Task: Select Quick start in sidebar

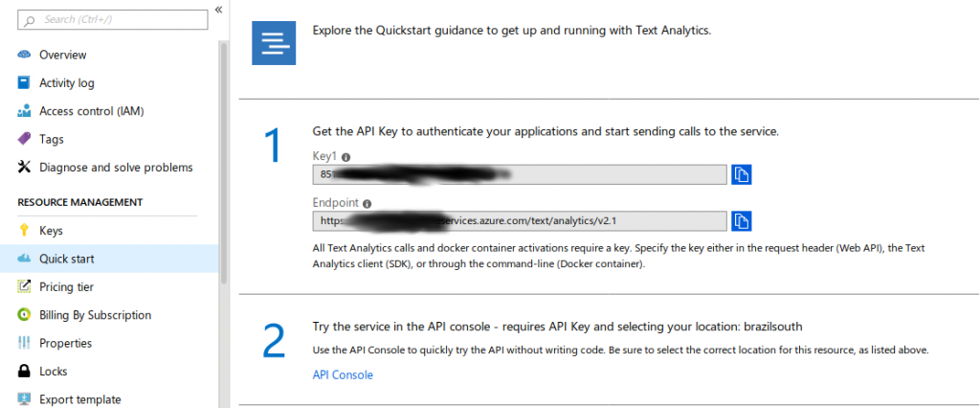Action: 67,259
